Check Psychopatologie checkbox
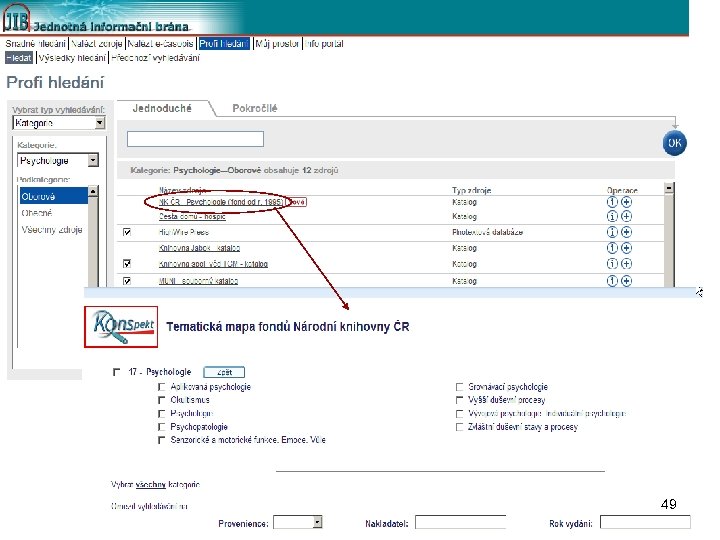720x540 pixels. click(x=161, y=427)
